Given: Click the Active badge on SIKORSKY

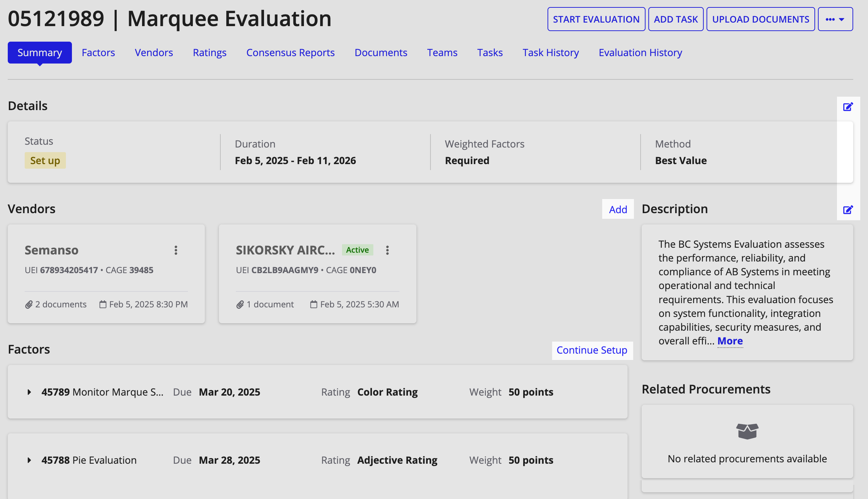Looking at the screenshot, I should (357, 250).
